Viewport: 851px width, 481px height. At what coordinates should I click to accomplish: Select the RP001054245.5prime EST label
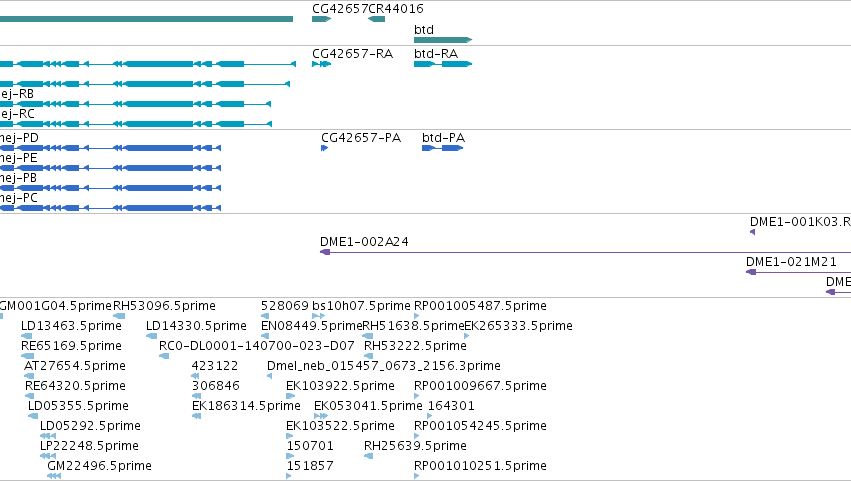coord(480,426)
